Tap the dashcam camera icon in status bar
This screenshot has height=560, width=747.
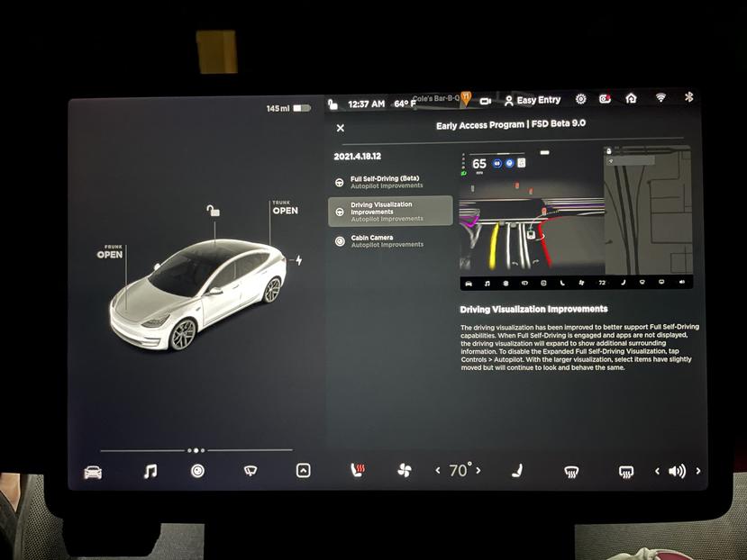click(x=606, y=99)
